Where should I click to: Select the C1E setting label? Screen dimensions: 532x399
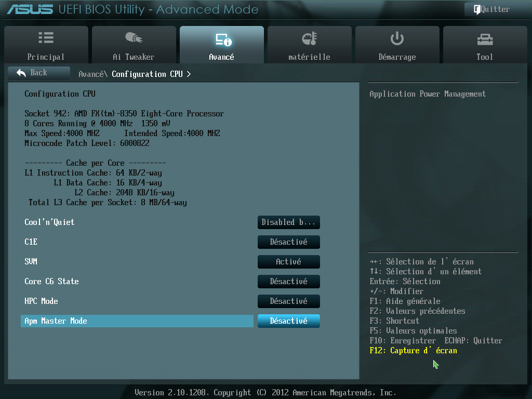point(31,242)
